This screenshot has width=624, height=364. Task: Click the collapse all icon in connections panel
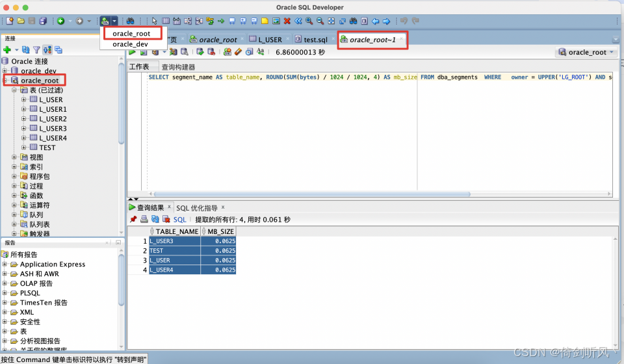tap(58, 50)
